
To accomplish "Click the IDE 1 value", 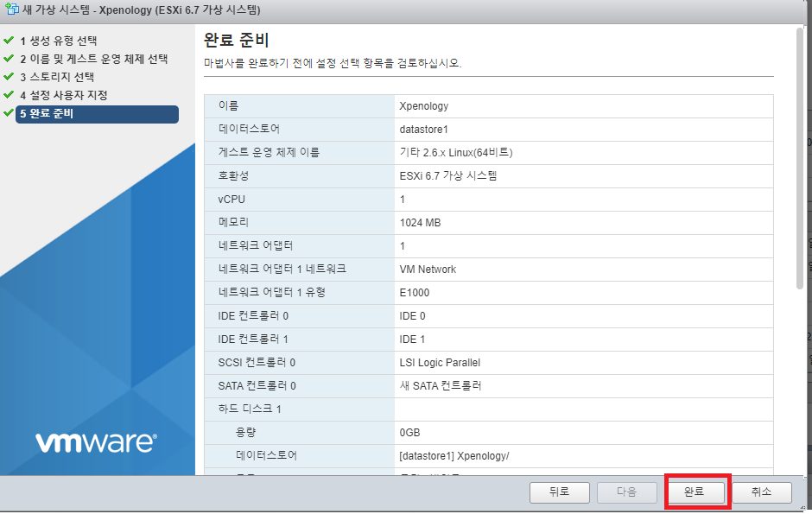I will [412, 339].
